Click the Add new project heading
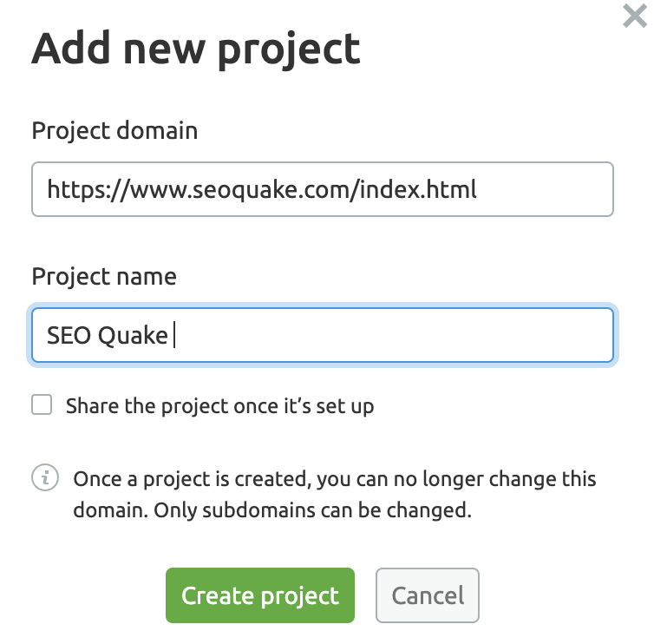 coord(196,50)
